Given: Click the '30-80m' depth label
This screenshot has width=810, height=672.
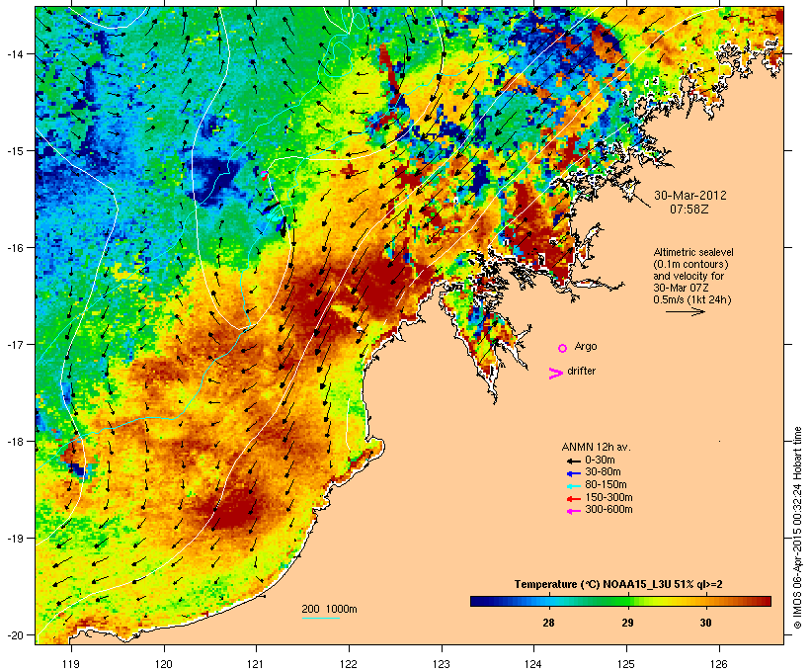Looking at the screenshot, I should [603, 472].
